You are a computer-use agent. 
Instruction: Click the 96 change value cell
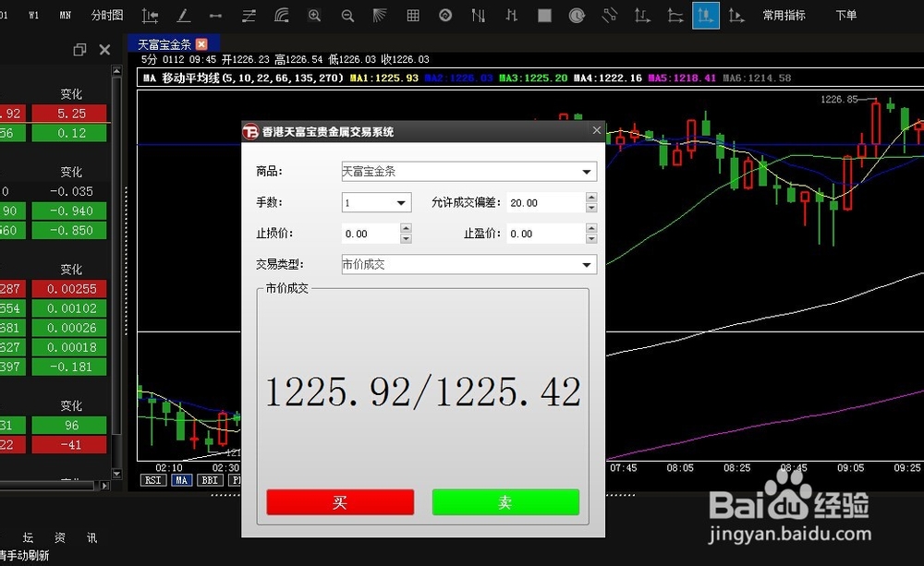(x=69, y=426)
